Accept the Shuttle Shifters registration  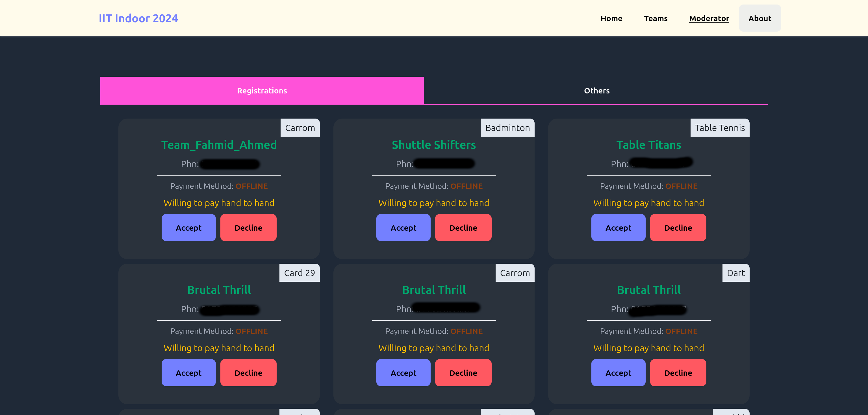pos(403,228)
